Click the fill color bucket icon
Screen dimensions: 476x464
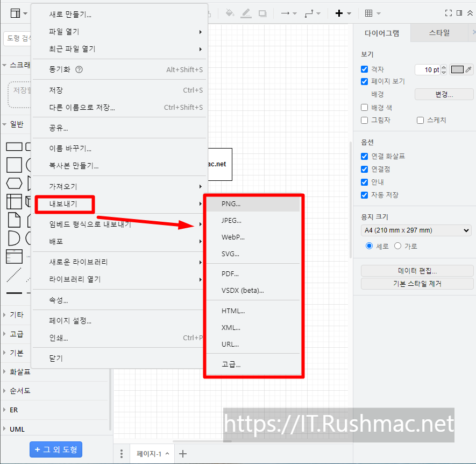pyautogui.click(x=230, y=13)
